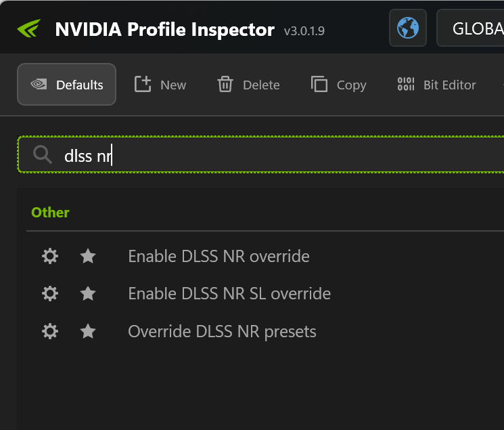Viewport: 504px width, 430px height.
Task: Click gear icon for Enable DLSS NR SL override
Action: pyautogui.click(x=50, y=293)
